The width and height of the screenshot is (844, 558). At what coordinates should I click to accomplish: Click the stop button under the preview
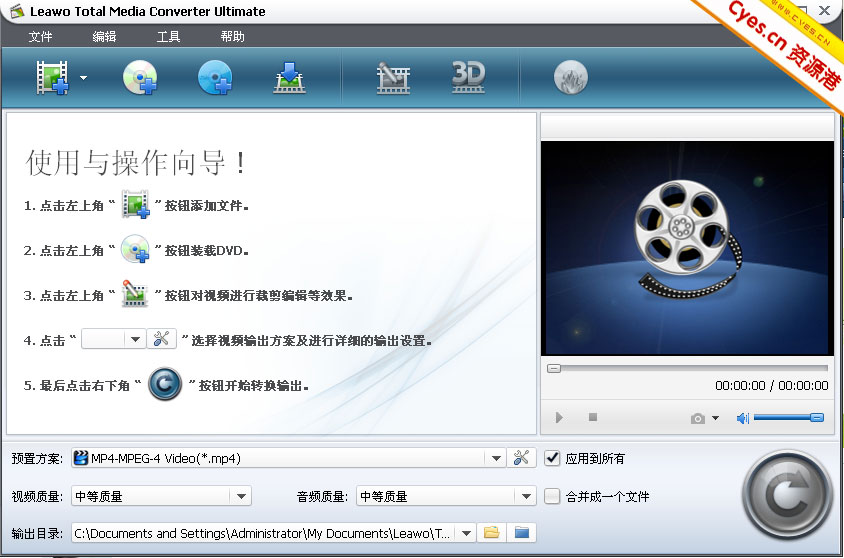click(593, 417)
